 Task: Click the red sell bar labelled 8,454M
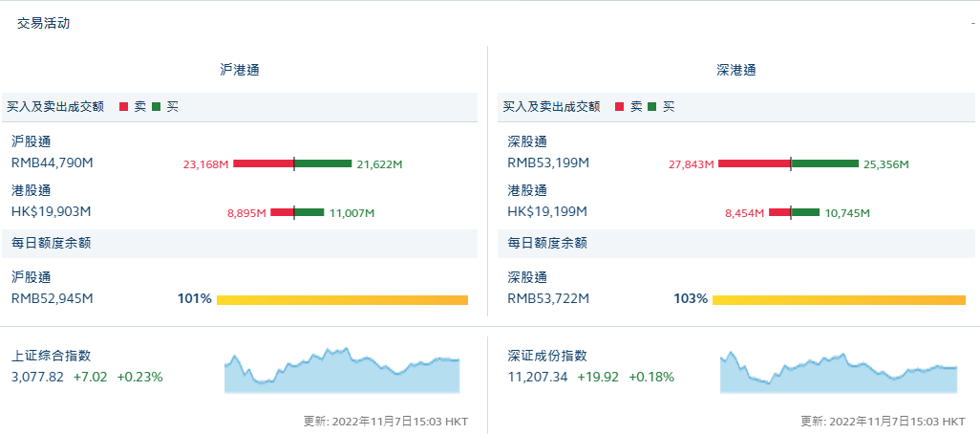[779, 212]
